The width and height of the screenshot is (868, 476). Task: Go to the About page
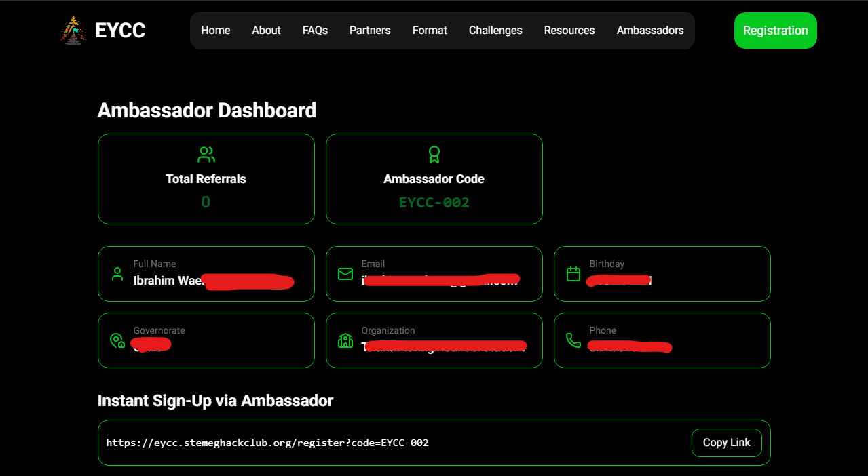[266, 31]
